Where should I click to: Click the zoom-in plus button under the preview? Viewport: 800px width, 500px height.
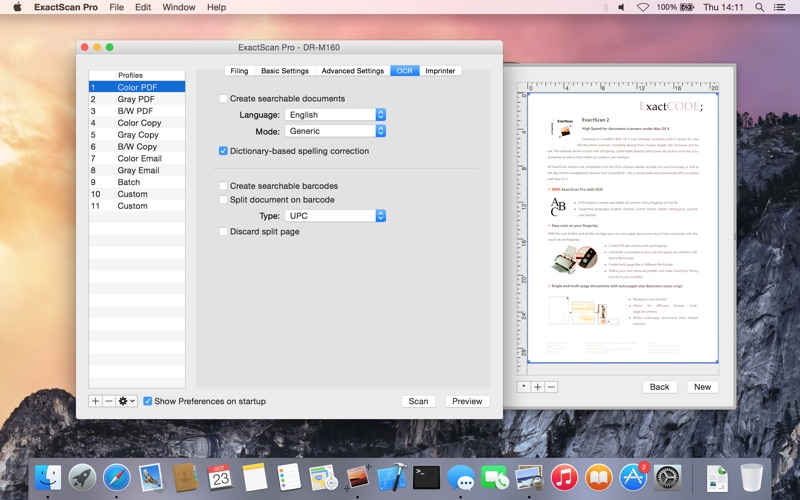537,387
